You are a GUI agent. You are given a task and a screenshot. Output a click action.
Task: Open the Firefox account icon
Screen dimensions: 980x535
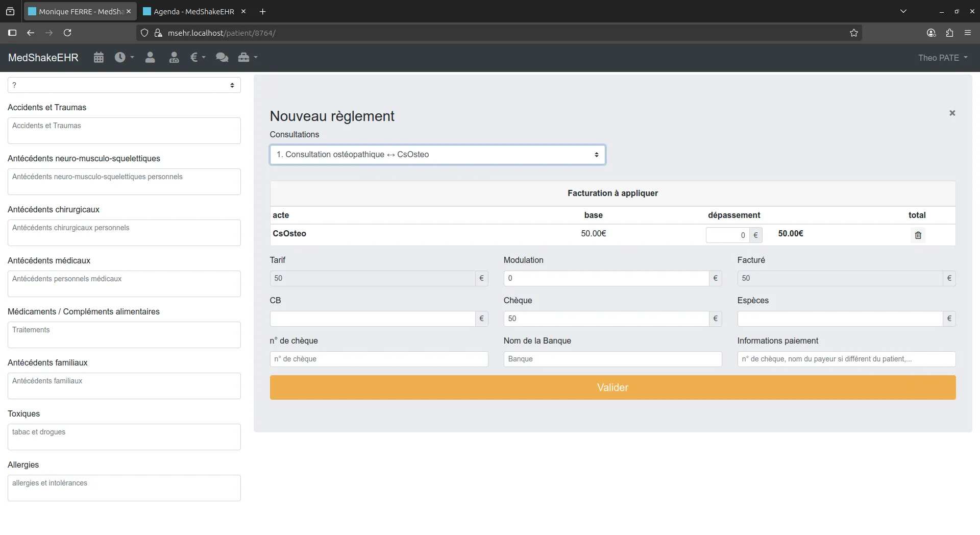[x=930, y=33]
